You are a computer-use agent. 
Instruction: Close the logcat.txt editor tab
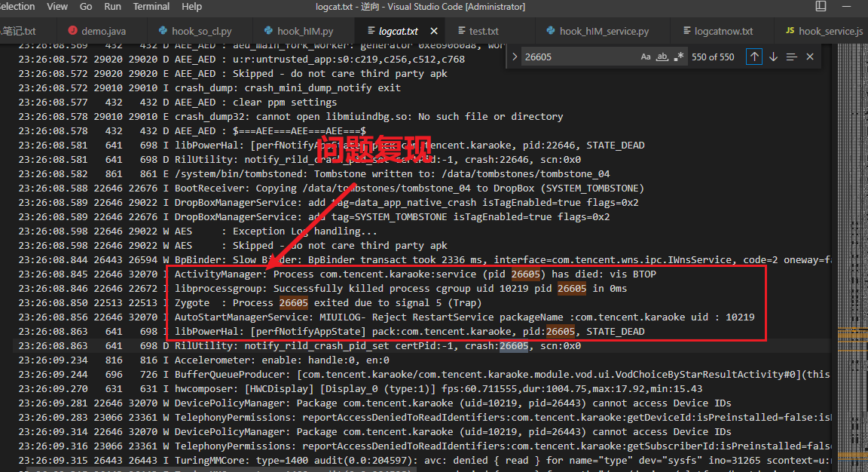434,31
